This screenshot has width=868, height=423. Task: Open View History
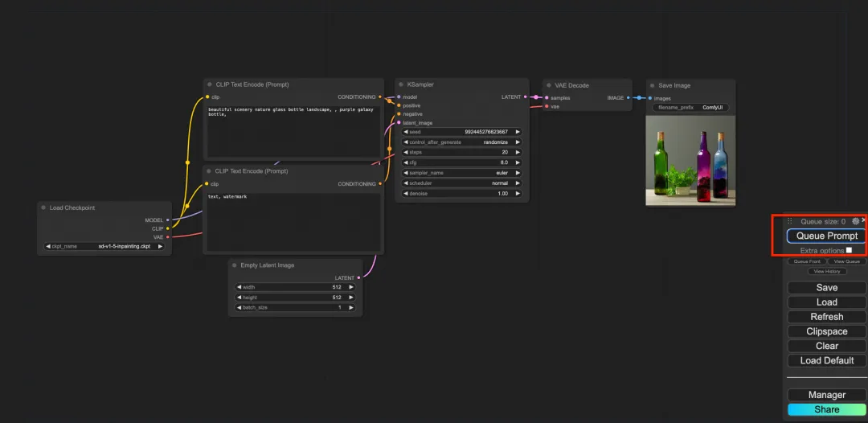[x=826, y=271]
